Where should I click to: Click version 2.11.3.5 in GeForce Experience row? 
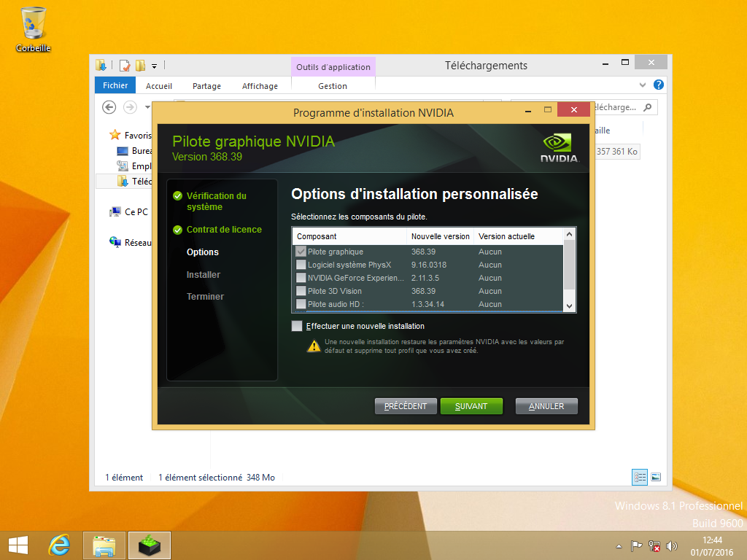(425, 278)
